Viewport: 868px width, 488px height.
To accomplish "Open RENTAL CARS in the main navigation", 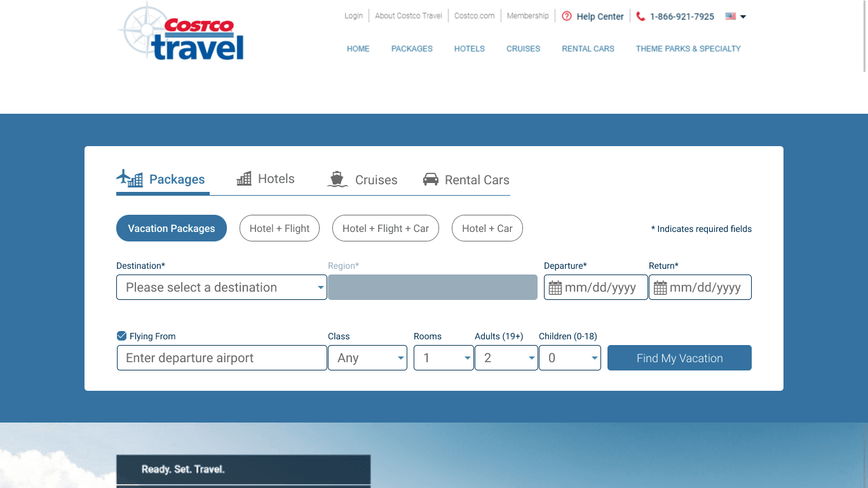I will 588,48.
